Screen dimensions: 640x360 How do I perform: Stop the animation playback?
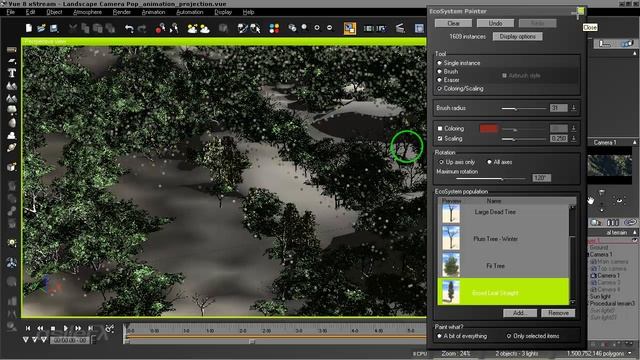click(53, 328)
